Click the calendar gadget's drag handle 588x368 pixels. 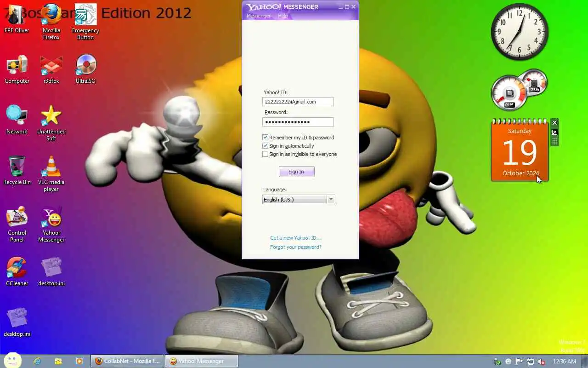(x=554, y=142)
